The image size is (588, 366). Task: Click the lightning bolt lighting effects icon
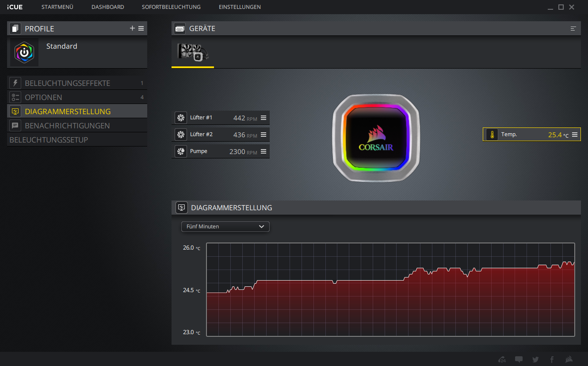(15, 83)
